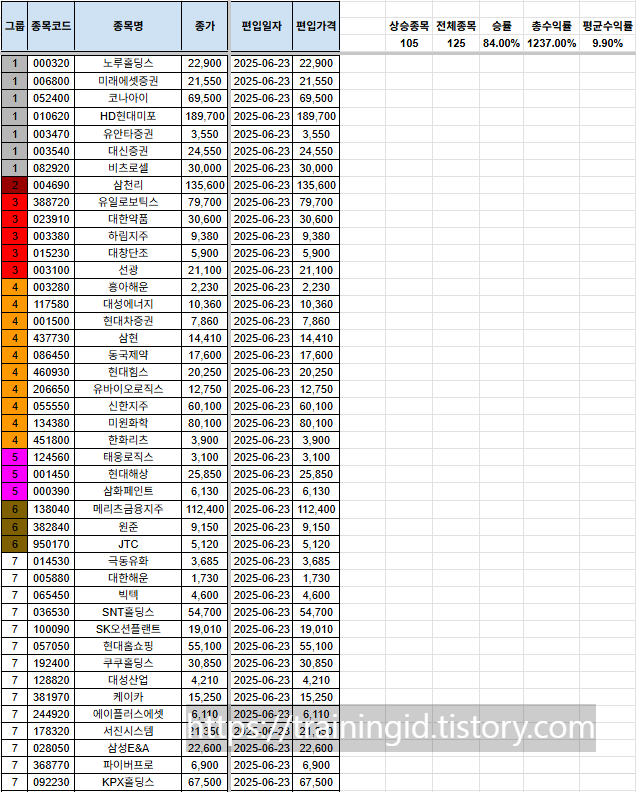636x792 pixels.
Task: Click stock code 000320
Action: (x=51, y=63)
